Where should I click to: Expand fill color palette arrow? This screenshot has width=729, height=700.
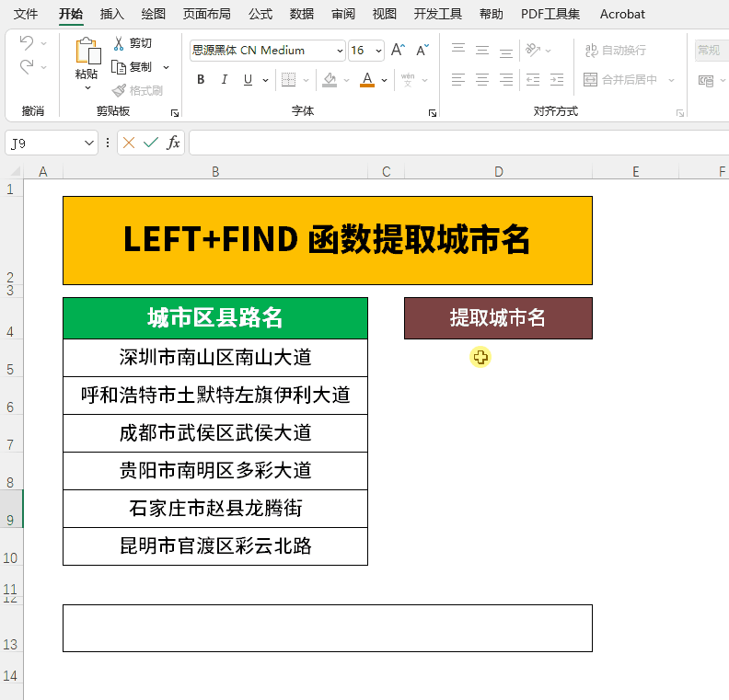pos(346,80)
